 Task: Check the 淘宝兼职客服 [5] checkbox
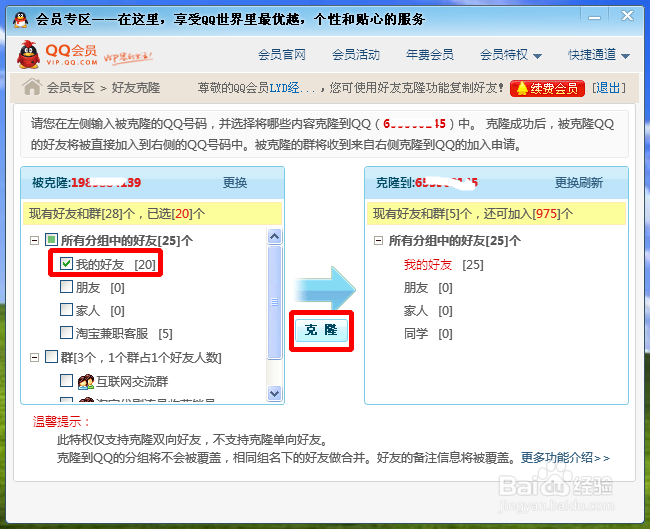tap(66, 332)
